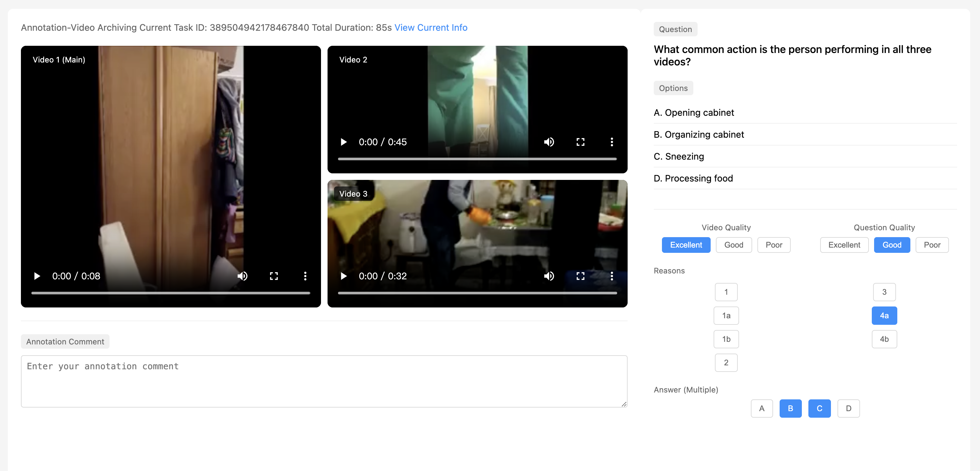Select reason 4b

pos(884,339)
